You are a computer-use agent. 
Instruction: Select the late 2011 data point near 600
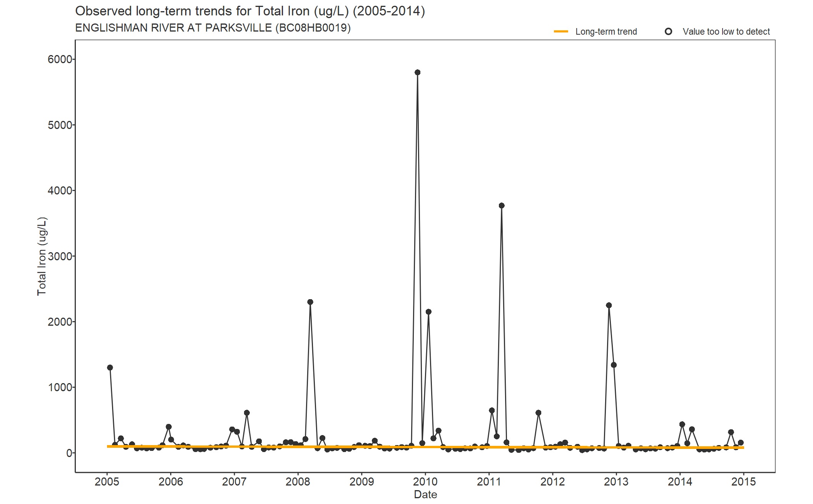[x=539, y=413]
